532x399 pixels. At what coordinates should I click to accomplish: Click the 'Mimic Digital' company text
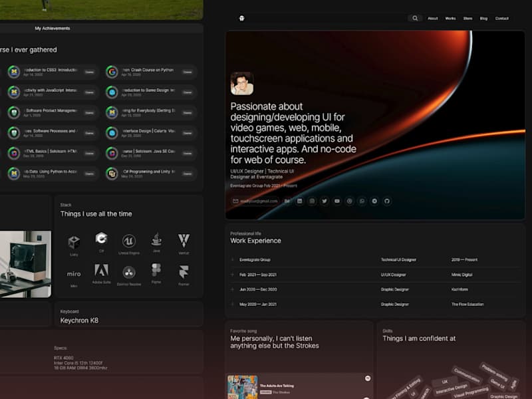(462, 275)
